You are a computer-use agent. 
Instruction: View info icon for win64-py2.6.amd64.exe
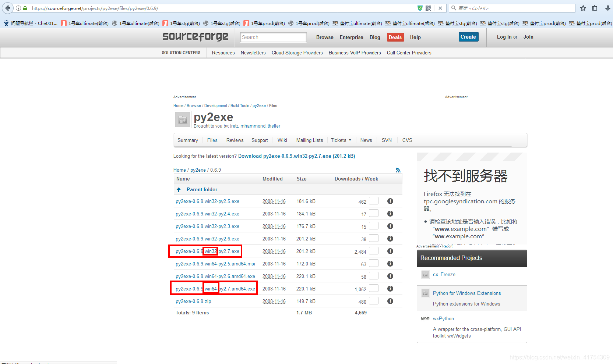[x=390, y=276]
